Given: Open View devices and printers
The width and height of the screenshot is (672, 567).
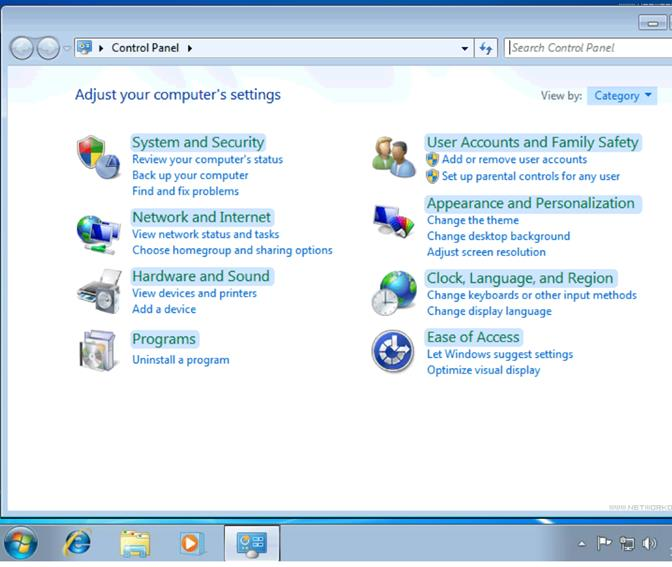Looking at the screenshot, I should pyautogui.click(x=194, y=294).
